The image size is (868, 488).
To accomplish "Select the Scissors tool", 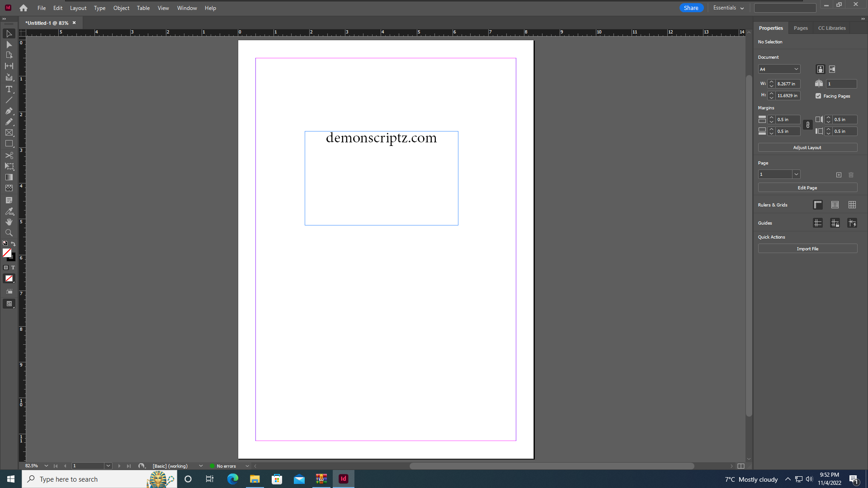I will [9, 155].
